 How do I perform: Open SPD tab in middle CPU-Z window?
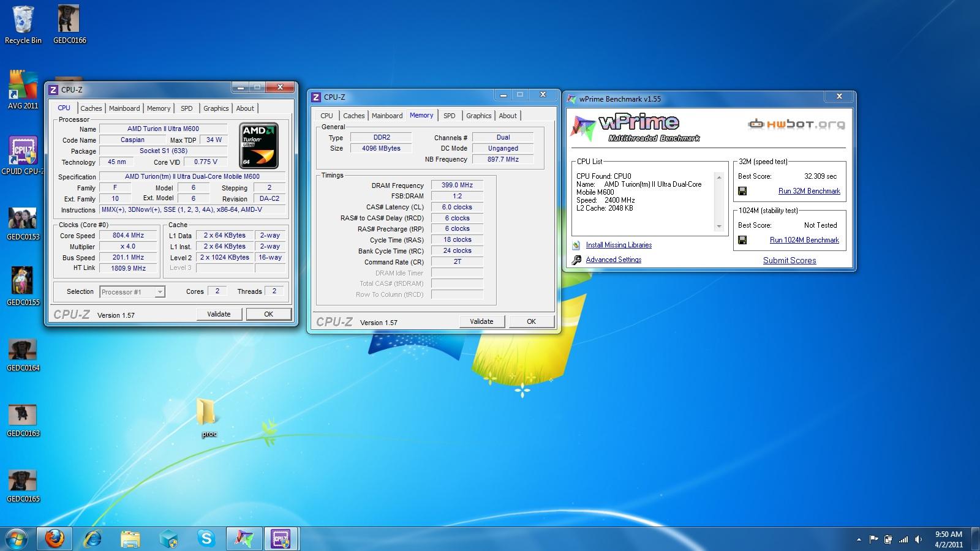coord(450,116)
